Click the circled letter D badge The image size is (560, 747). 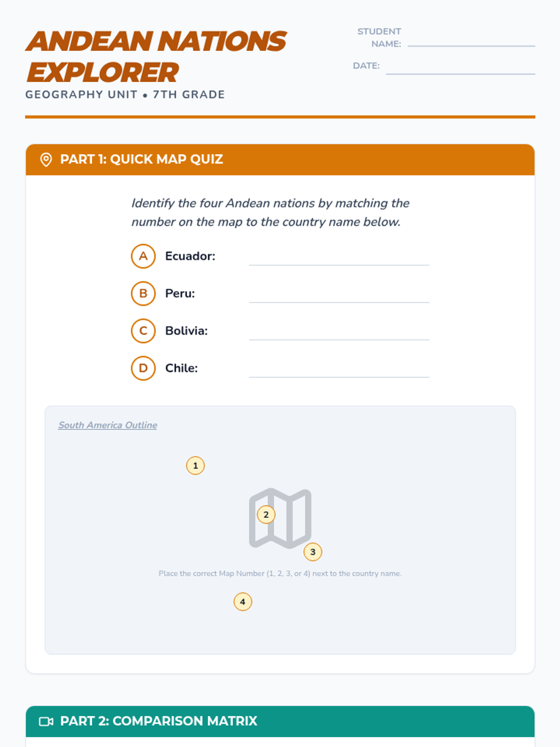tap(143, 368)
